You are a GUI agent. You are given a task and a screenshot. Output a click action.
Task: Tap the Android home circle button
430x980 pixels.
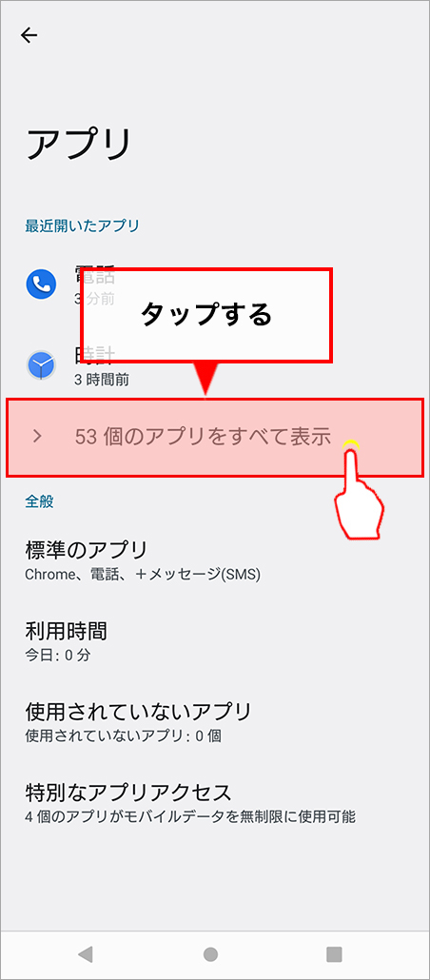(210, 953)
